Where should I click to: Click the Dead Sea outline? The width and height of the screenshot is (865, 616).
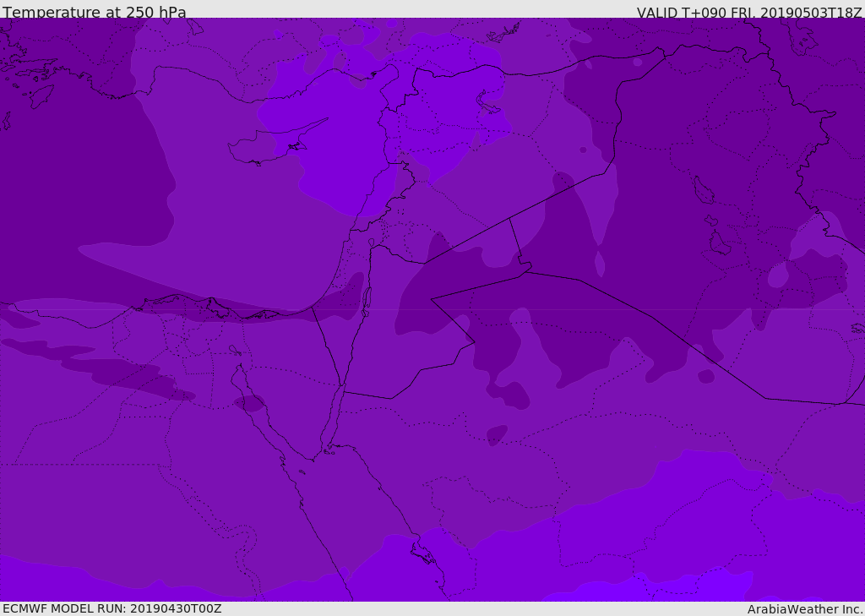point(367,298)
